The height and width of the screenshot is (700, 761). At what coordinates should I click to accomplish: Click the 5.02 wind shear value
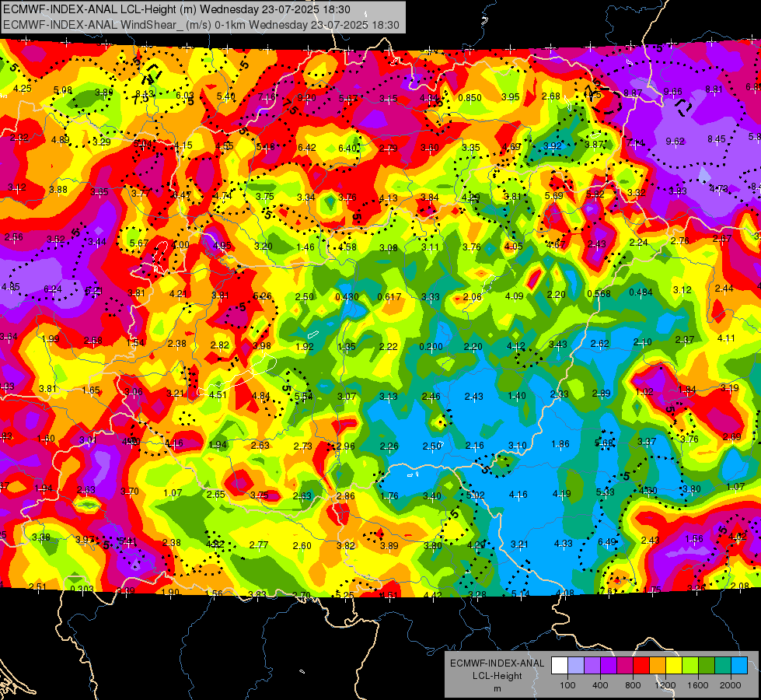pyautogui.click(x=475, y=495)
